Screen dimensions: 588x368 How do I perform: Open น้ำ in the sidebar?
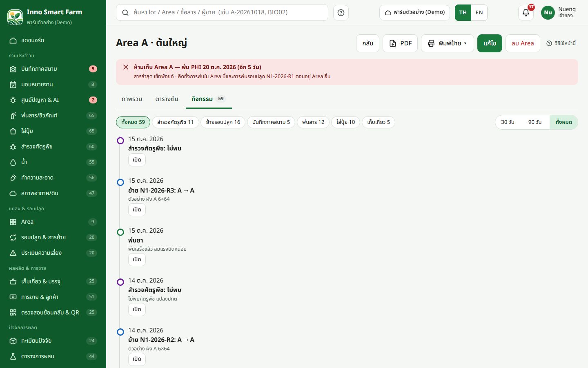53,162
